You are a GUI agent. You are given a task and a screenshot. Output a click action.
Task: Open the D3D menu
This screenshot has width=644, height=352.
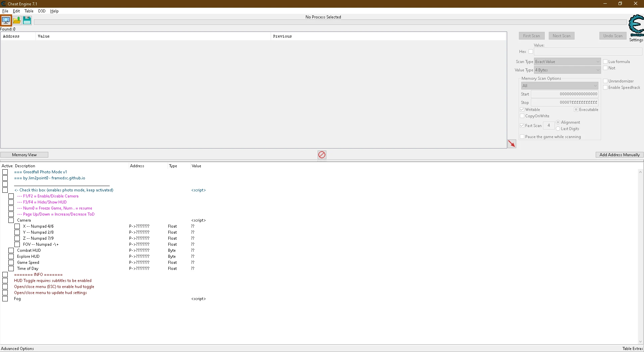click(42, 11)
